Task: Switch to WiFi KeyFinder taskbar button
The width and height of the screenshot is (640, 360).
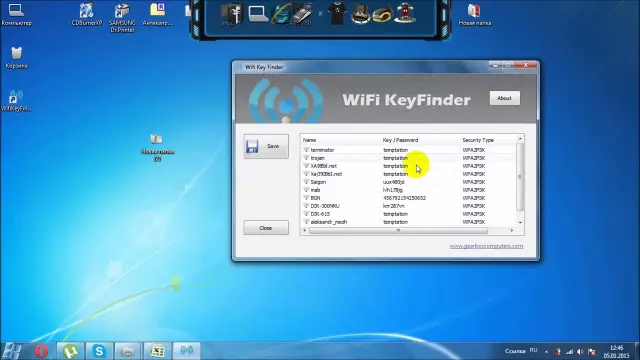Action: pyautogui.click(x=187, y=350)
